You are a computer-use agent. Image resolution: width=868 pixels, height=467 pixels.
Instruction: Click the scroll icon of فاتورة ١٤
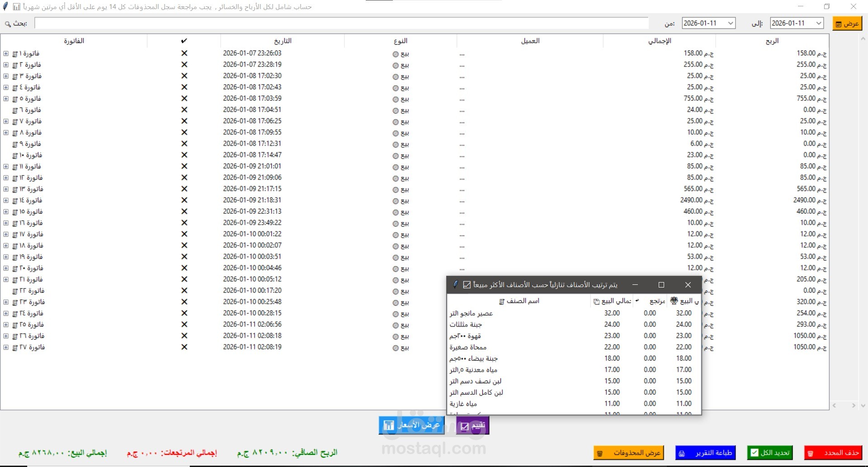coord(15,201)
